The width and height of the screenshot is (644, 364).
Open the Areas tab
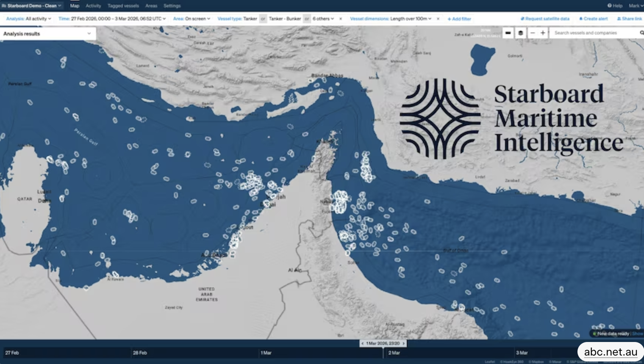(151, 6)
